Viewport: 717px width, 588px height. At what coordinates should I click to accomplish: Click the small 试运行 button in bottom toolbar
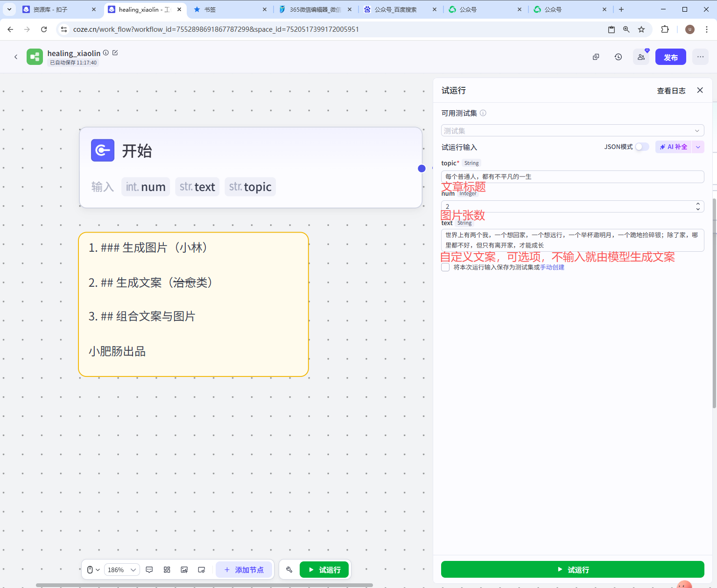[x=324, y=570]
